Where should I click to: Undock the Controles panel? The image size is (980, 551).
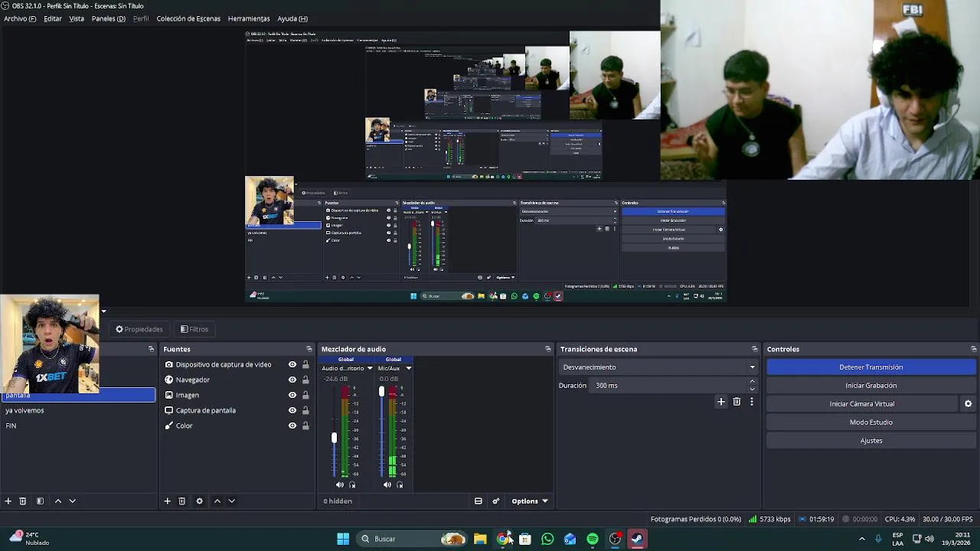973,349
